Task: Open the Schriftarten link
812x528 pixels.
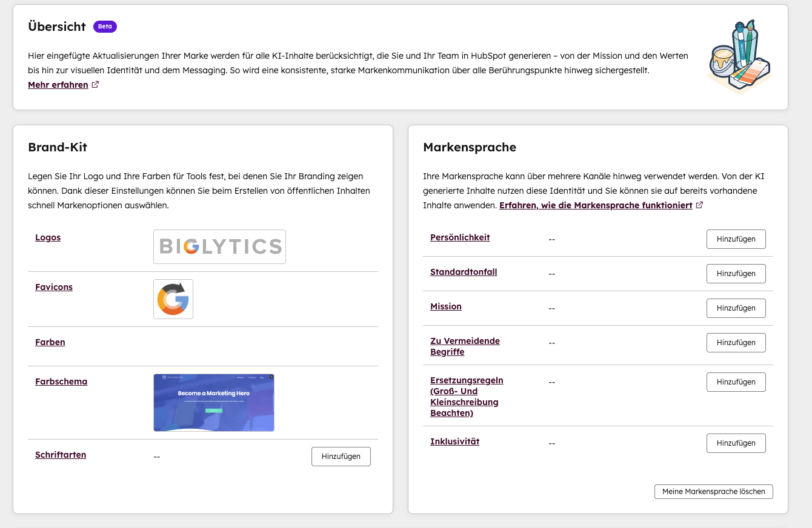Action: coord(61,455)
